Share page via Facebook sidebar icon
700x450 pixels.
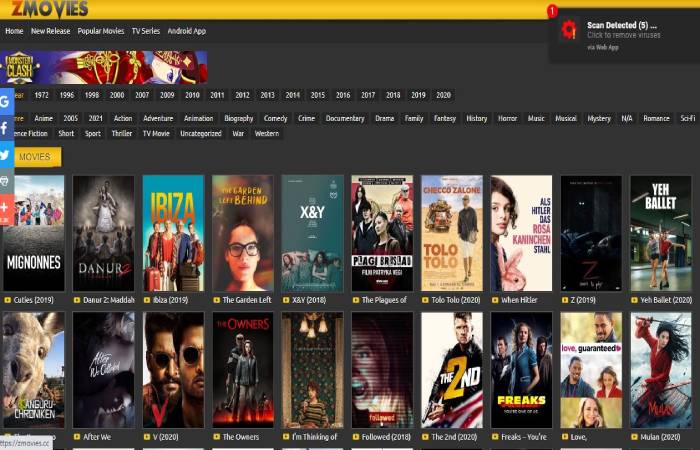tap(6, 128)
